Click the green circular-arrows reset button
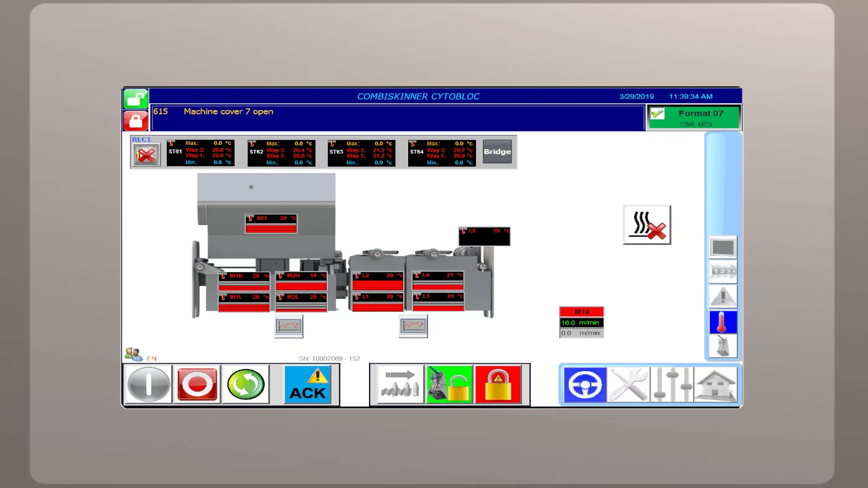This screenshot has width=868, height=488. click(246, 384)
